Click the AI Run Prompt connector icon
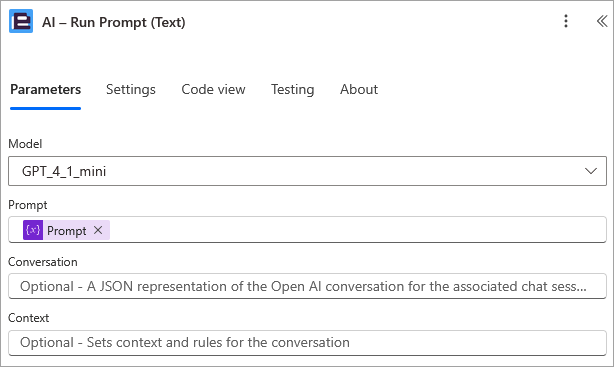 21,22
